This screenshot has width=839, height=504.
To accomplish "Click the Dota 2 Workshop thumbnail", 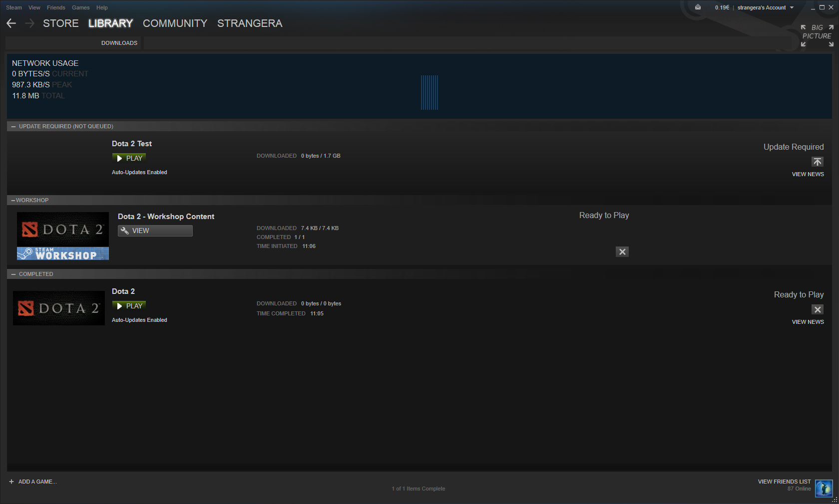I will pyautogui.click(x=63, y=236).
